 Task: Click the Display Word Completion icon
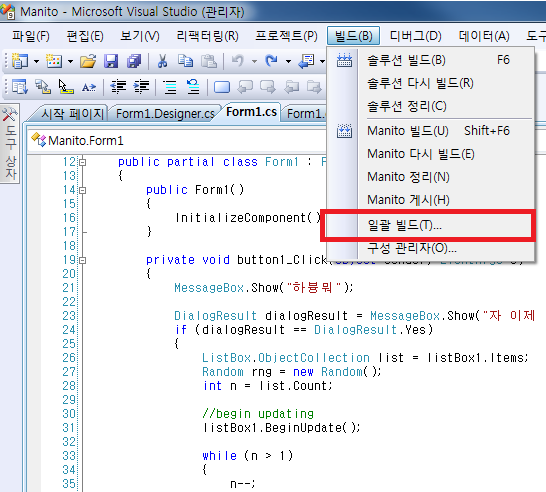click(x=89, y=87)
